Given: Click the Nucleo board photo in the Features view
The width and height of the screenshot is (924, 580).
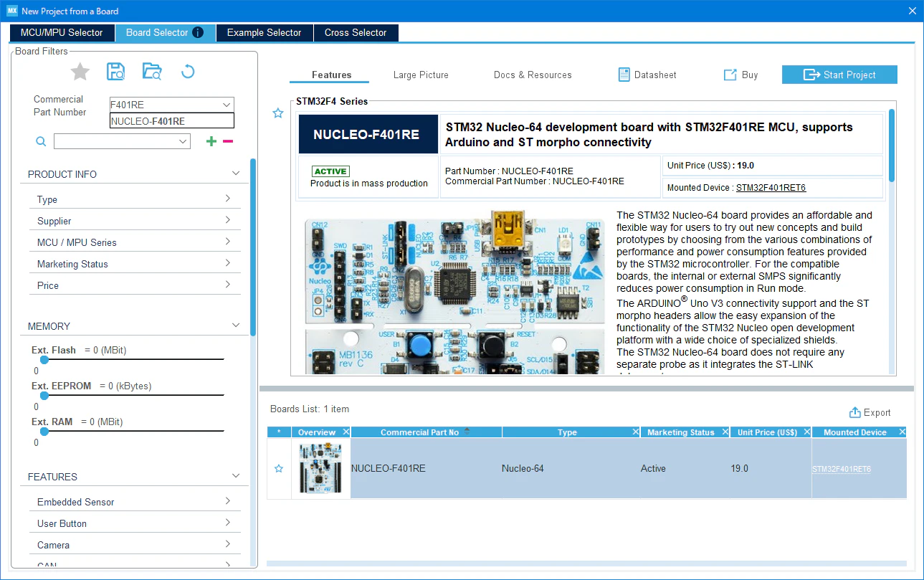Looking at the screenshot, I should (x=454, y=292).
